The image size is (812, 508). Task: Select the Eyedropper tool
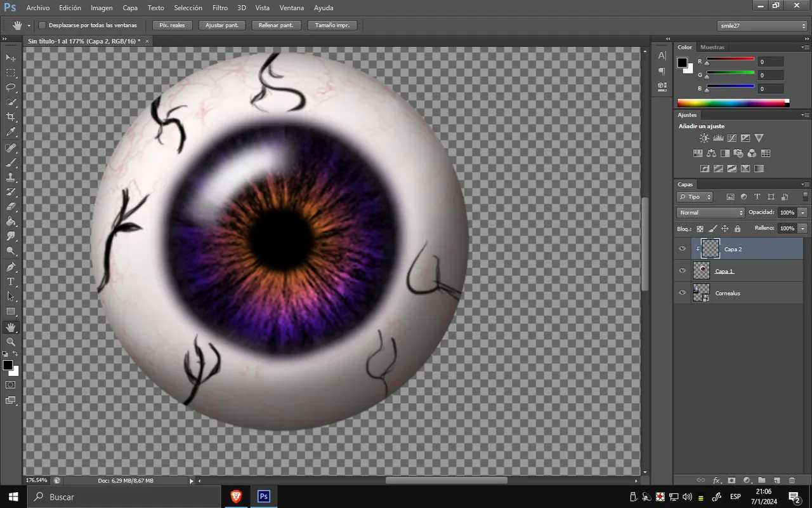(x=11, y=132)
